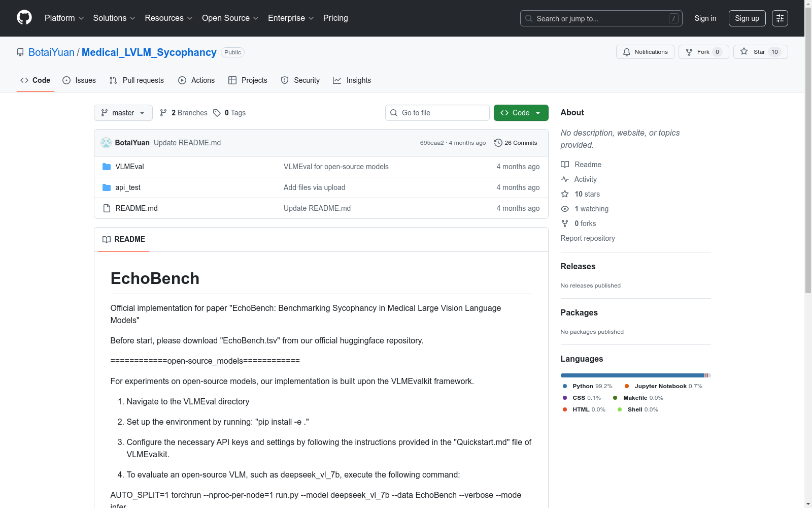Click the repository icon beside BotaiYuan
Viewport: 812px width, 508px height.
click(20, 52)
